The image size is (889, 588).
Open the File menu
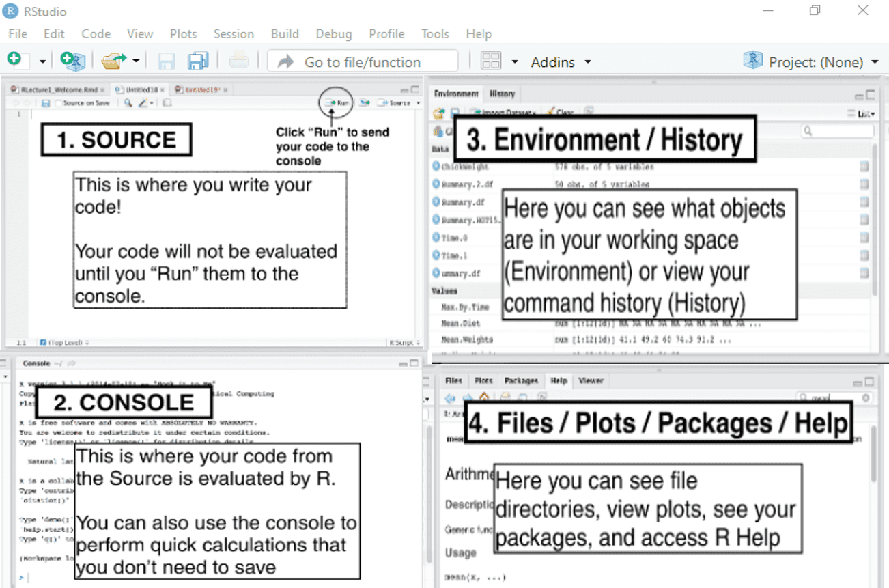click(18, 33)
